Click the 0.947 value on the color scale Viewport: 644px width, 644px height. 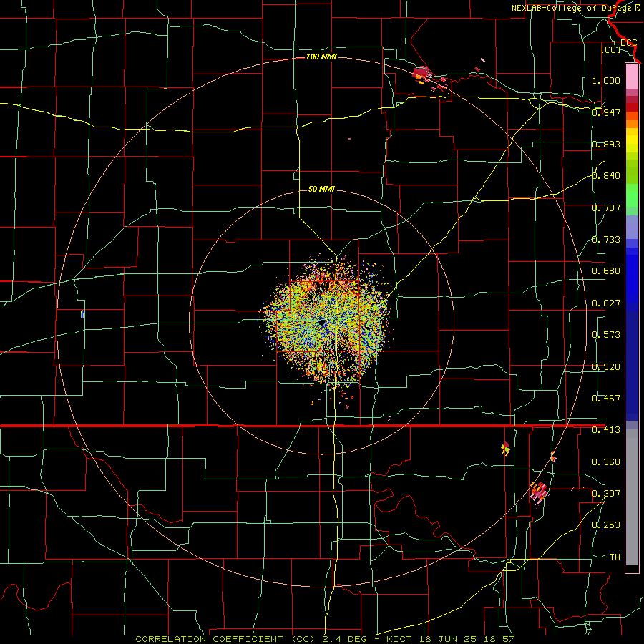coord(606,112)
